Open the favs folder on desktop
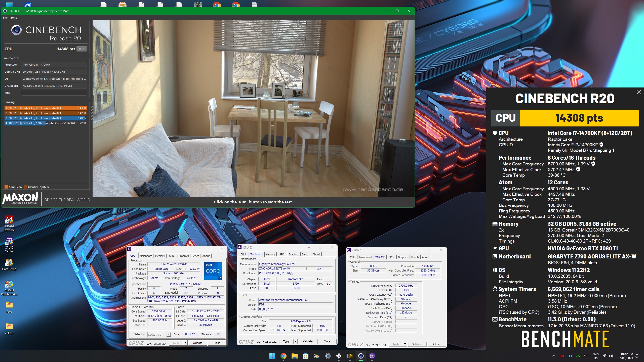The width and height of the screenshot is (644, 362). coord(9,307)
